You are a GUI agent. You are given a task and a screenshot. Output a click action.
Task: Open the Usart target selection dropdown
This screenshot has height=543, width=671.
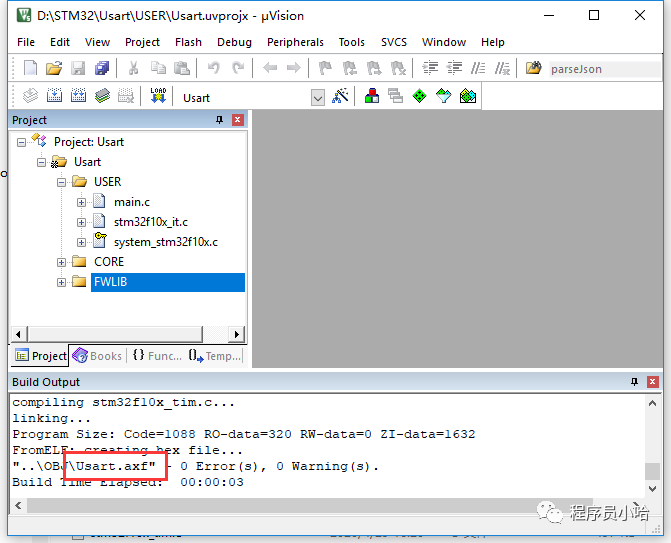click(318, 97)
